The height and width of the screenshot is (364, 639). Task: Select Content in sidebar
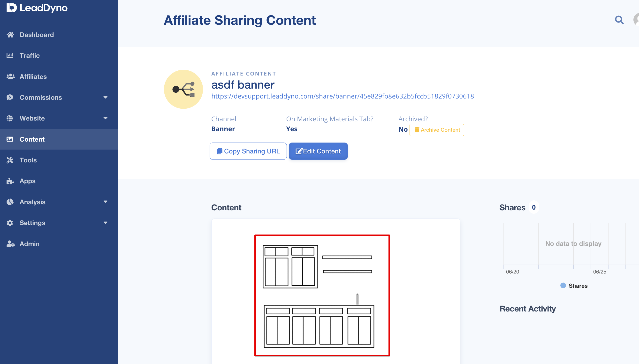(x=59, y=139)
